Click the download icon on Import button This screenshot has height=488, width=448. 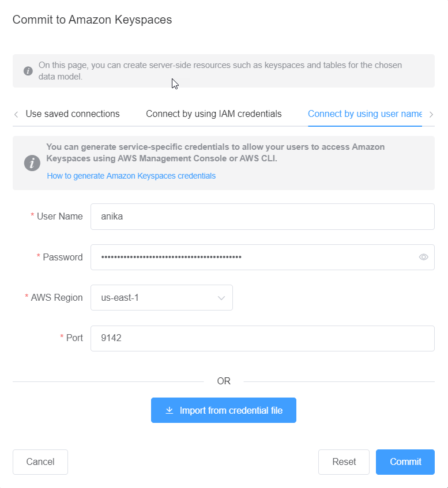(x=170, y=410)
